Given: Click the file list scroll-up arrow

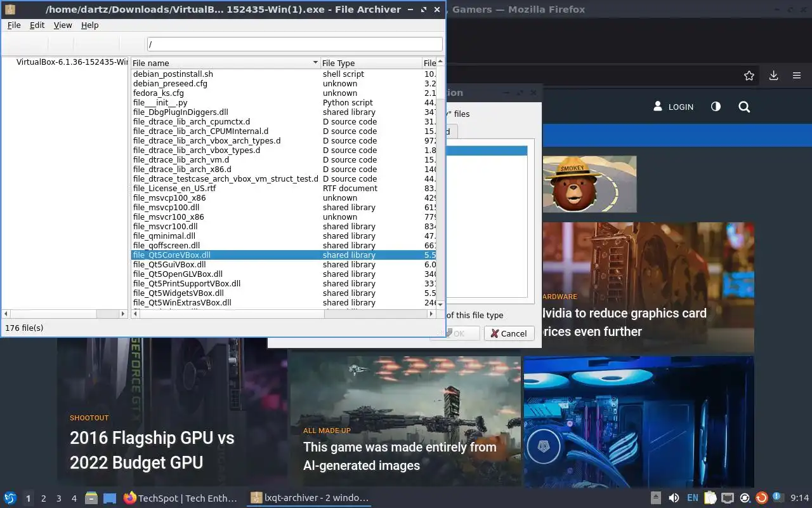Looking at the screenshot, I should pyautogui.click(x=441, y=62).
